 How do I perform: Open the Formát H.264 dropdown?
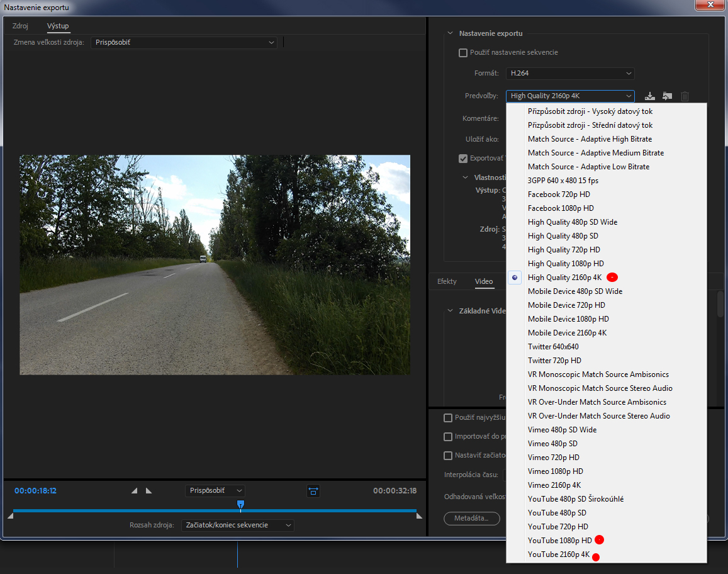pyautogui.click(x=570, y=74)
